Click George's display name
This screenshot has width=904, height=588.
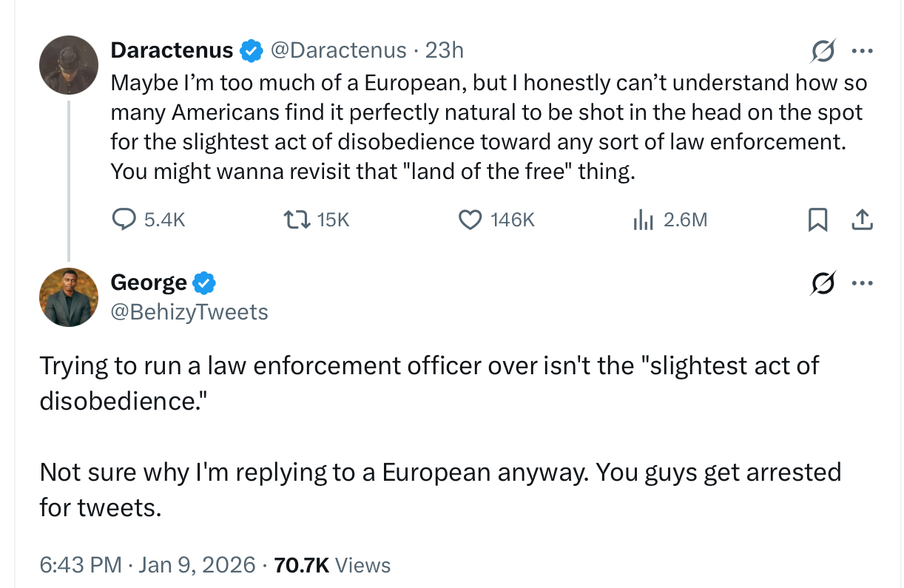149,283
